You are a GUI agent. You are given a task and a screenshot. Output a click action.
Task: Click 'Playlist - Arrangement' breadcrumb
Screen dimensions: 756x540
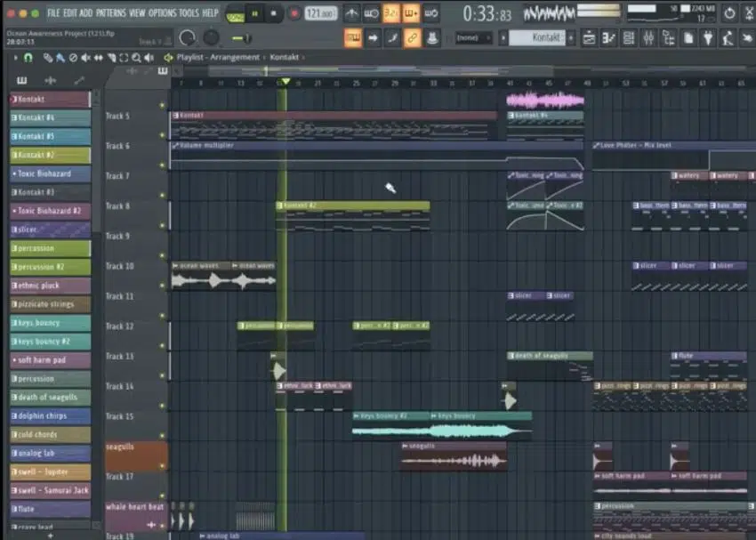coord(218,57)
